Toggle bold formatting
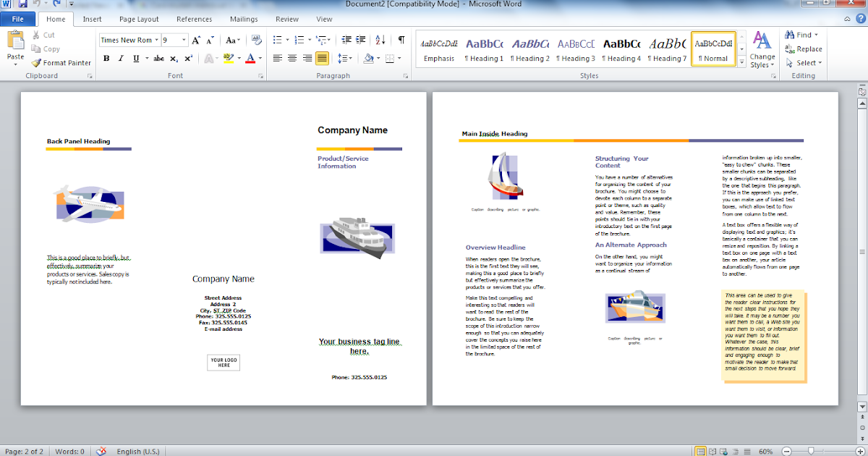Screen dimensions: 868x456 point(107,58)
